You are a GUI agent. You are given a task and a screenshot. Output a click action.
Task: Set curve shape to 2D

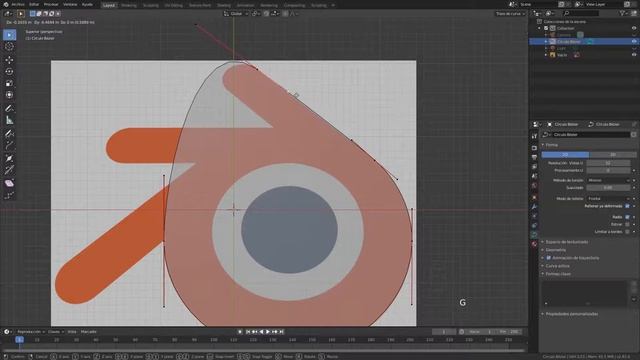tap(565, 155)
